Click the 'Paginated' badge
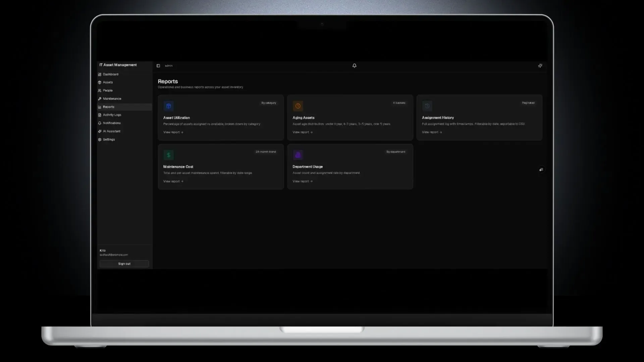This screenshot has height=362, width=644. tap(528, 103)
